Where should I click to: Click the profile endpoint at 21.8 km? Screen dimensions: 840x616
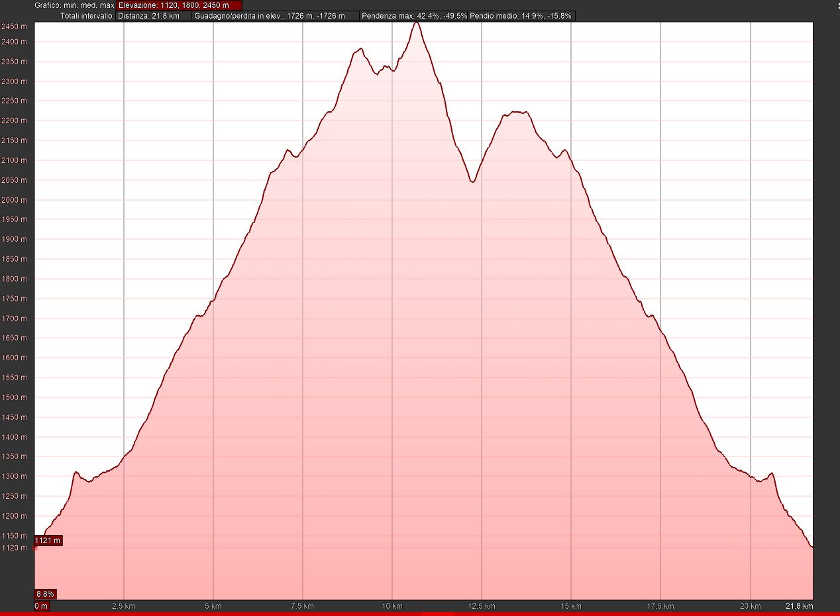click(812, 547)
